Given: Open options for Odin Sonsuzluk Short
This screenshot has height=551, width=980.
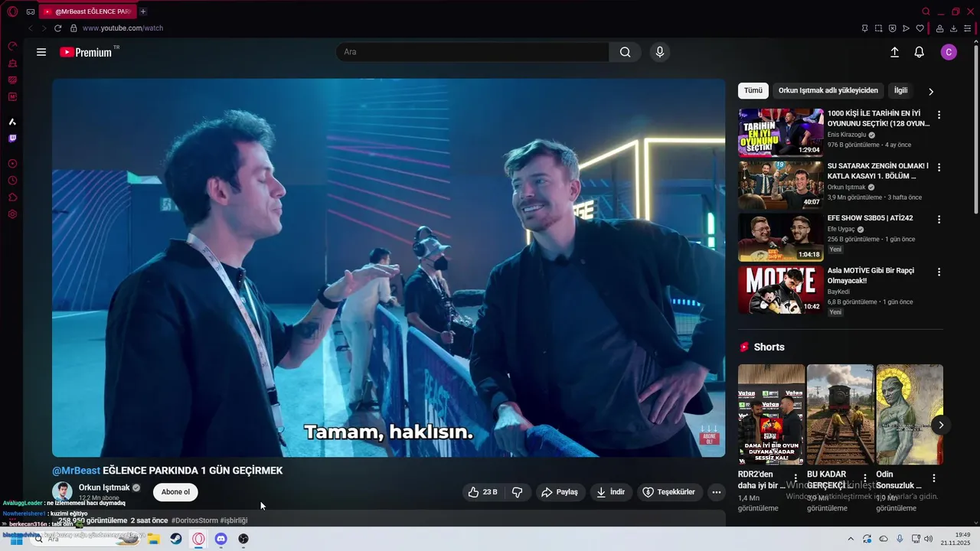Looking at the screenshot, I should pos(933,478).
